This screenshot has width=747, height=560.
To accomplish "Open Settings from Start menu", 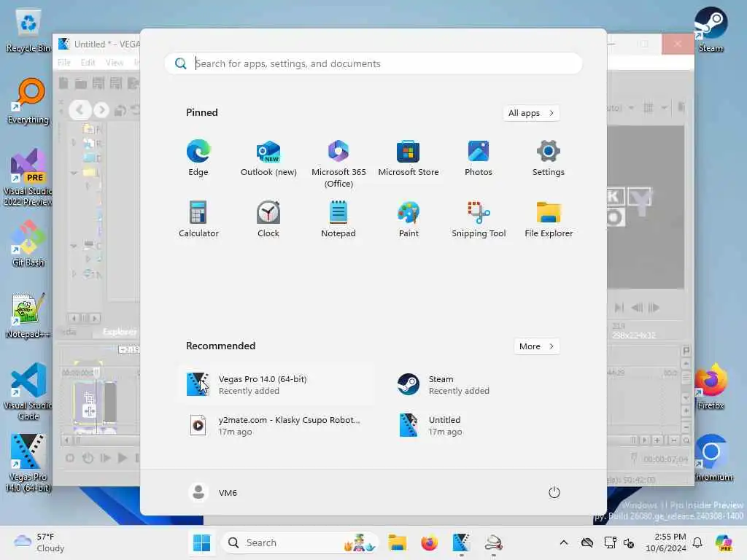I will tap(549, 158).
